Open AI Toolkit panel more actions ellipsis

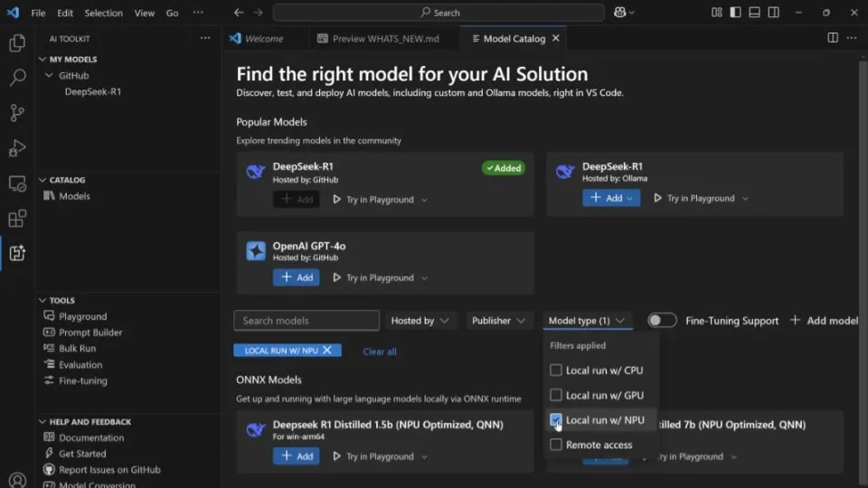(205, 38)
